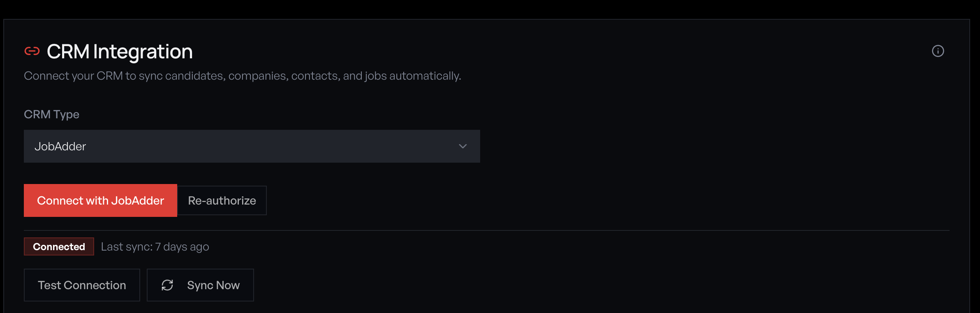Run Test Connection
This screenshot has width=980, height=313.
point(82,285)
